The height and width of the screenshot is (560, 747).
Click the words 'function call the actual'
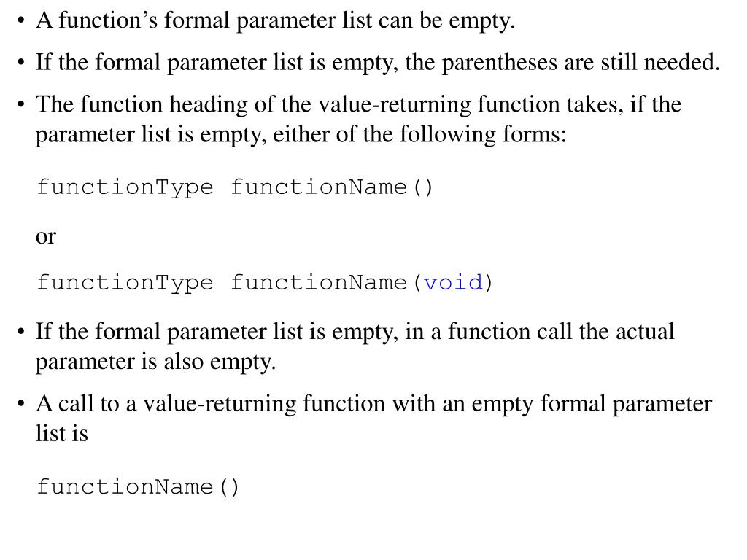(x=561, y=332)
